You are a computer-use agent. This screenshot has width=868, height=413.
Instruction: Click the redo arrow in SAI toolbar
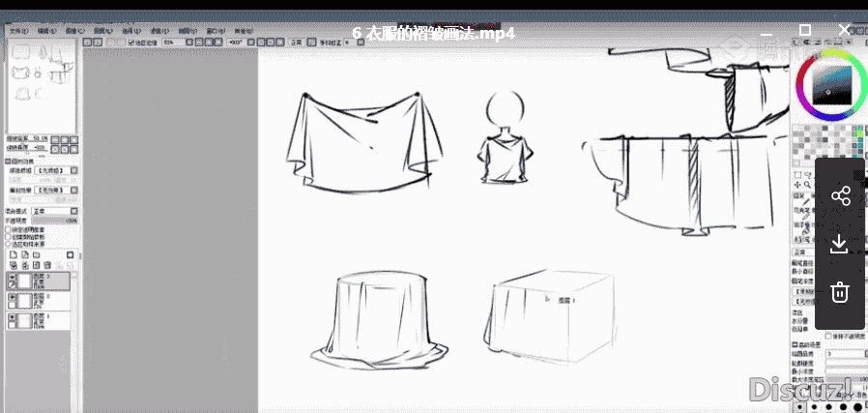click(98, 43)
